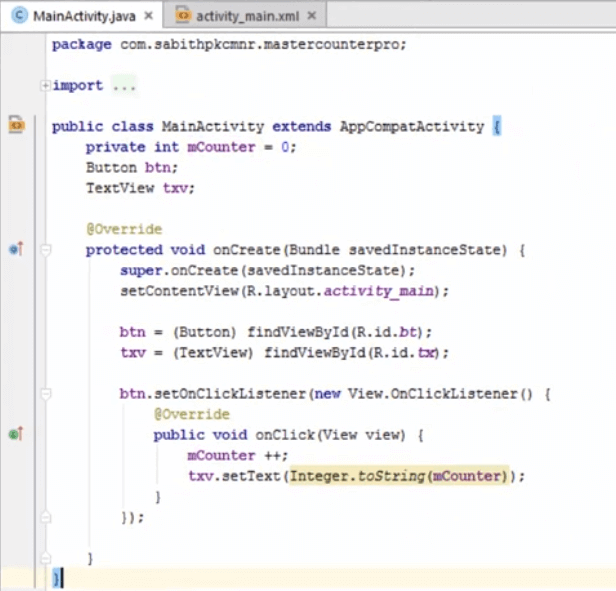616x591 pixels.
Task: Click super.onCreate(savedInstanceState) line
Action: [x=267, y=271]
